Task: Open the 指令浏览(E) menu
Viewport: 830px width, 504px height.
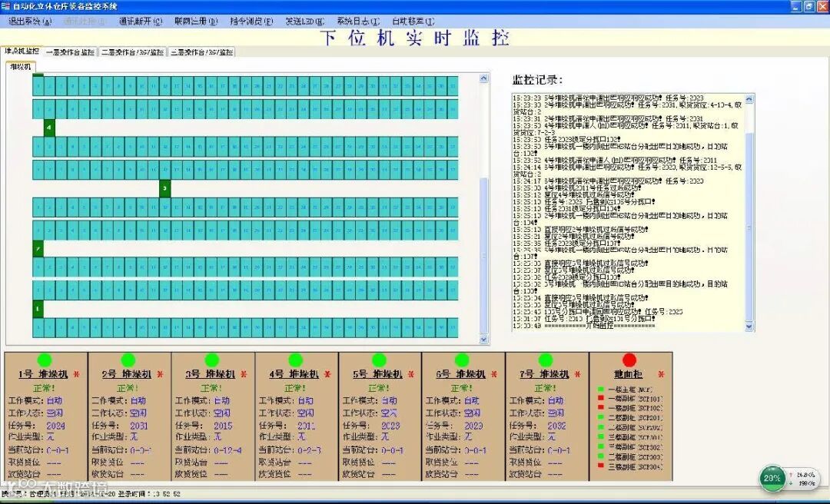Action: 251,22
